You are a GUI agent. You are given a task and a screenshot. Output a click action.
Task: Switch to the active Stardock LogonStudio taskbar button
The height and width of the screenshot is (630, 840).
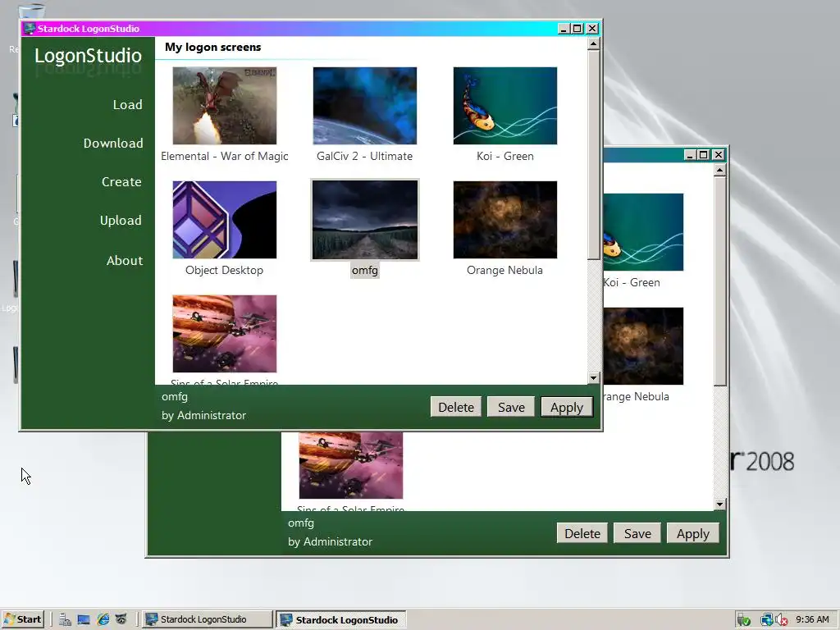click(341, 620)
